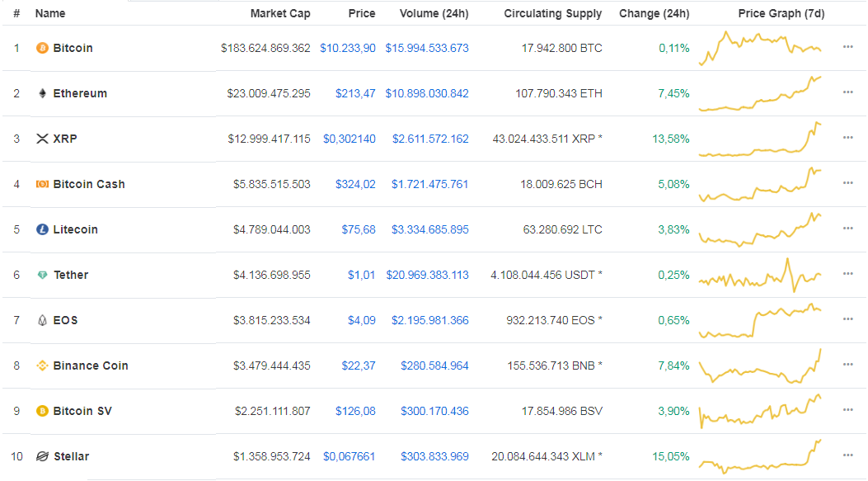Click the Ethereum diamond logo icon

(x=42, y=93)
